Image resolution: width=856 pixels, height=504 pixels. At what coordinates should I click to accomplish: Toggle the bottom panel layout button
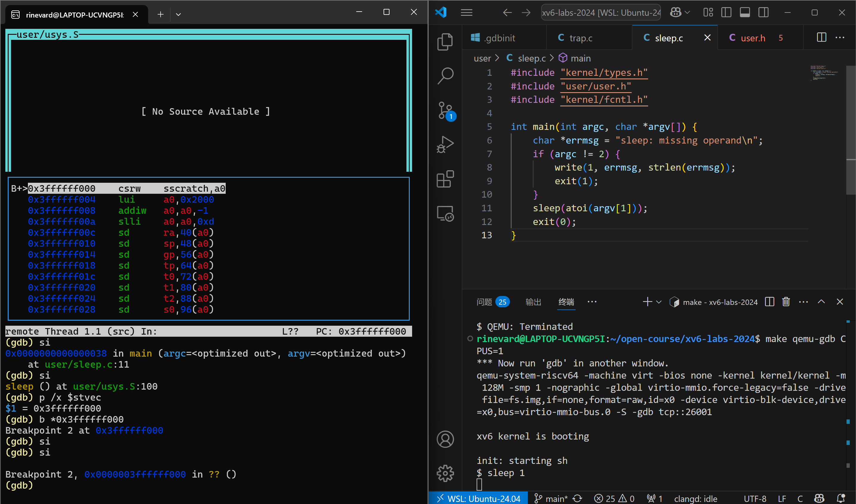coord(745,12)
